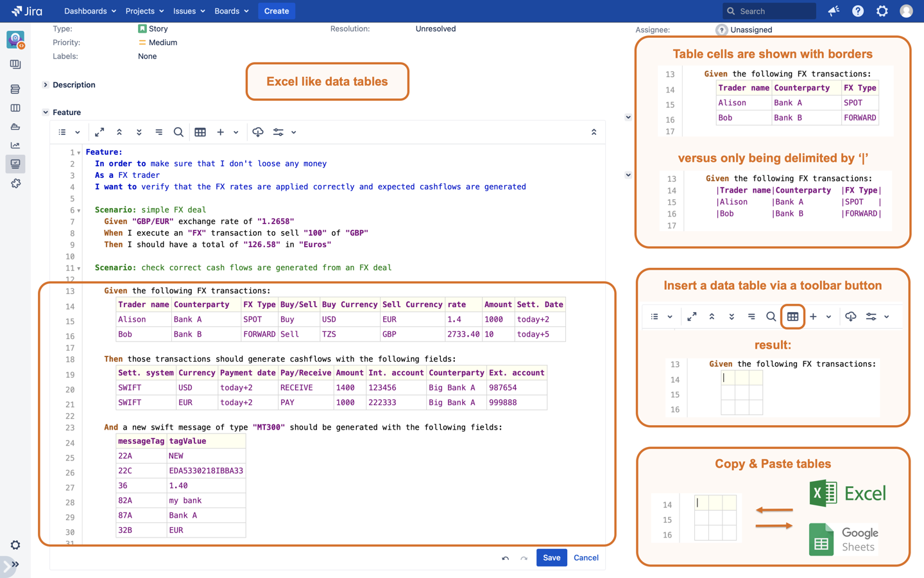Expand the left sidebar with the double chevron
This screenshot has width=924, height=578.
[15, 565]
